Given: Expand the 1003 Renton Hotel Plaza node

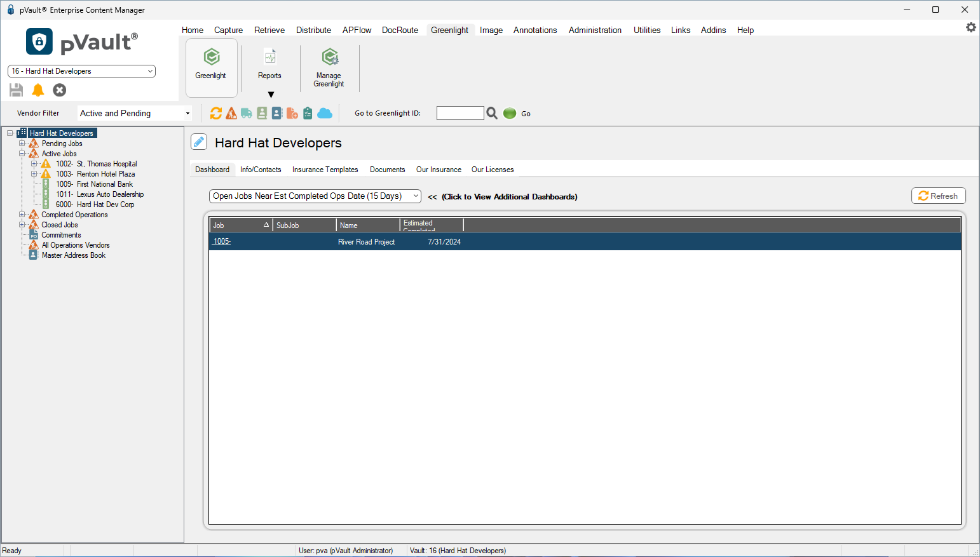Looking at the screenshot, I should 34,174.
